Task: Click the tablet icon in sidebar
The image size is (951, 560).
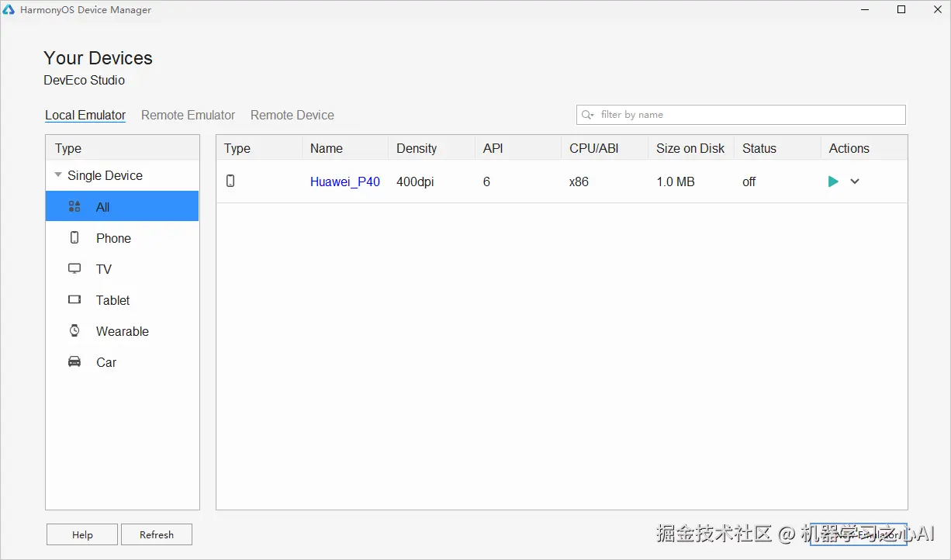Action: coord(74,299)
